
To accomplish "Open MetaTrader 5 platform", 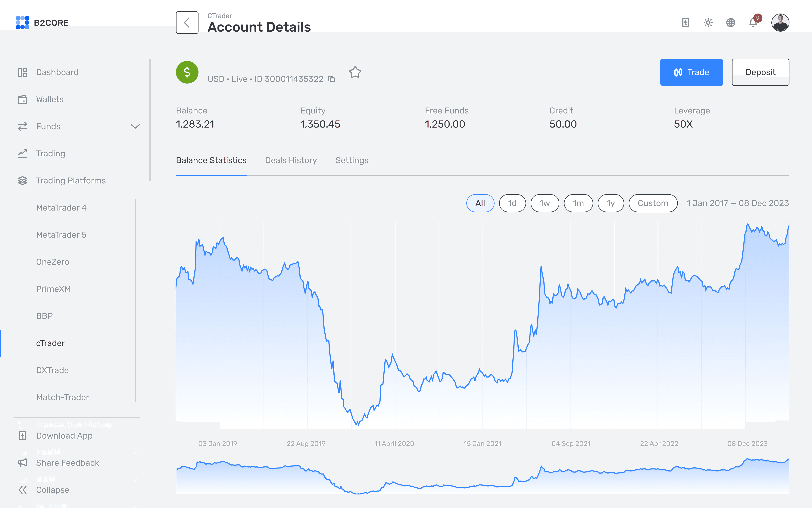I will (61, 235).
